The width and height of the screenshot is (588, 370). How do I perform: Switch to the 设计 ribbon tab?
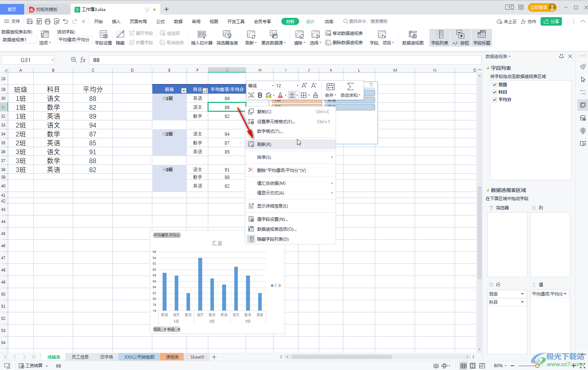pyautogui.click(x=310, y=22)
